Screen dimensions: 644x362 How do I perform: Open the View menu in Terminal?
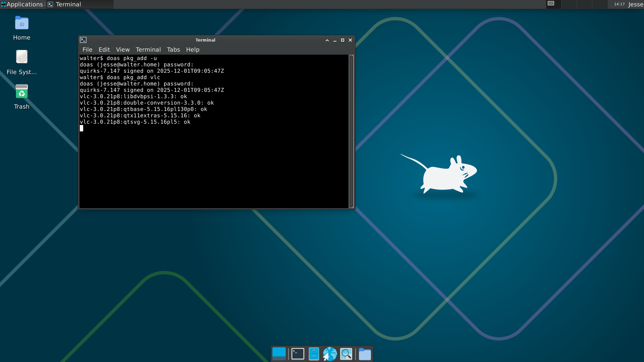123,50
